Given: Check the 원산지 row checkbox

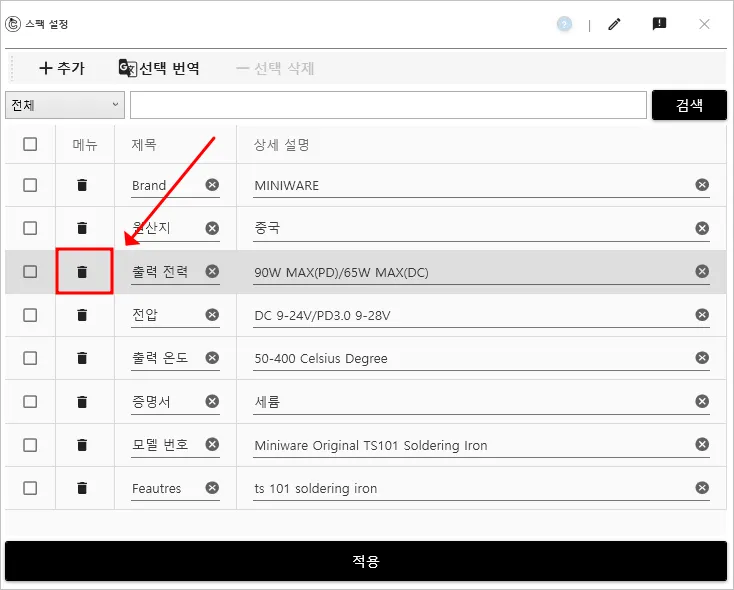Looking at the screenshot, I should coord(30,228).
